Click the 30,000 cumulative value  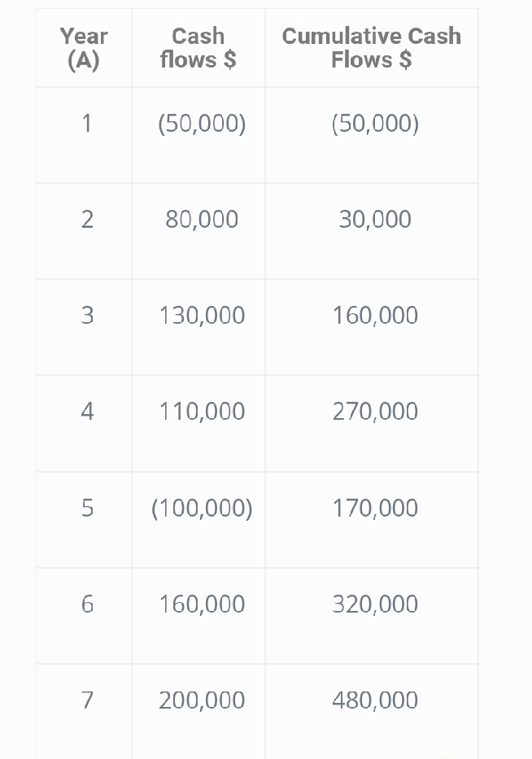pyautogui.click(x=375, y=220)
